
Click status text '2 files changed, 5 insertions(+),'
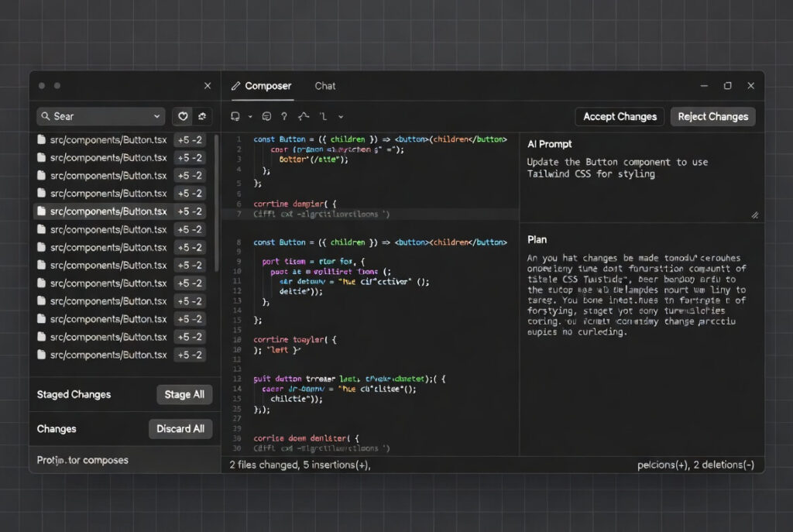click(300, 465)
